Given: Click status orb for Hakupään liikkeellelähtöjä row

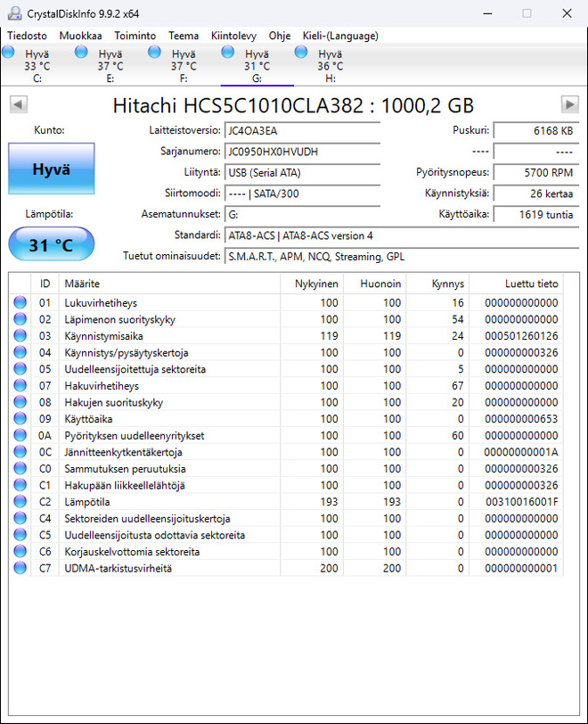Looking at the screenshot, I should point(20,485).
